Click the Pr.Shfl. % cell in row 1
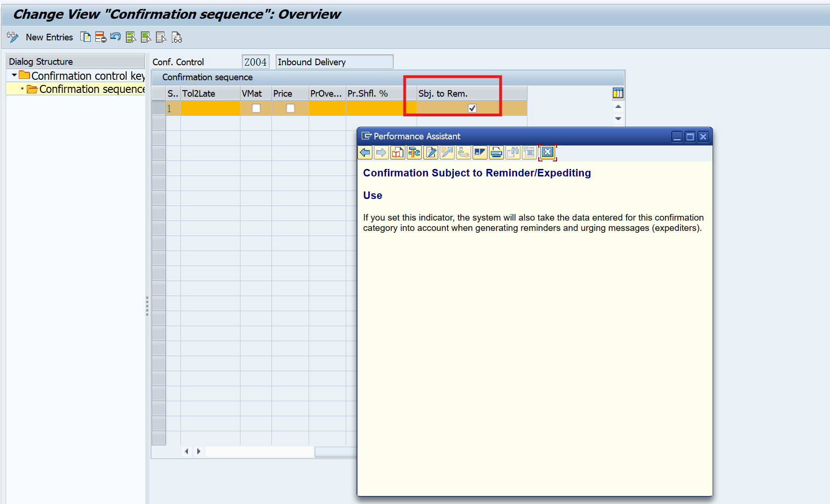This screenshot has width=830, height=504. click(x=381, y=108)
